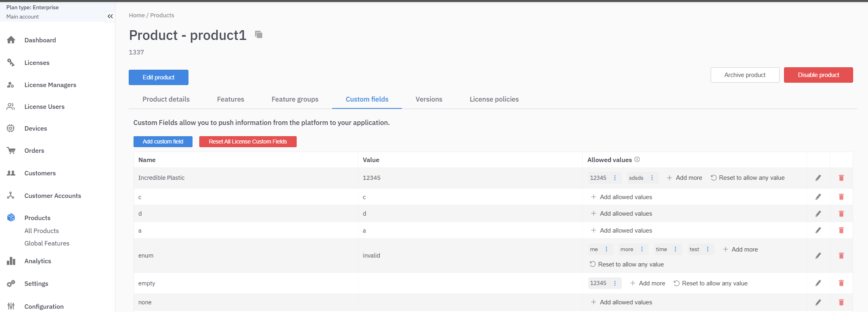Viewport: 868px width, 312px height.
Task: Click the copy icon beside product1 title
Action: click(x=259, y=35)
